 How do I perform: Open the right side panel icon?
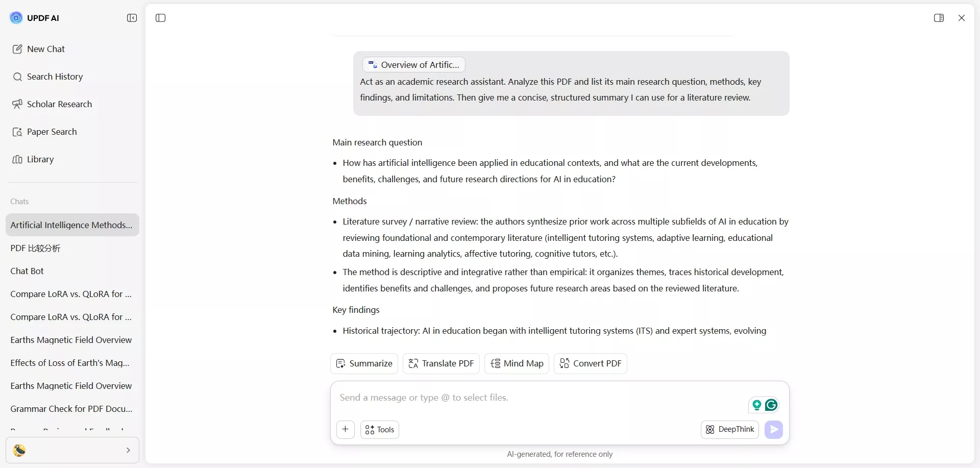click(939, 18)
